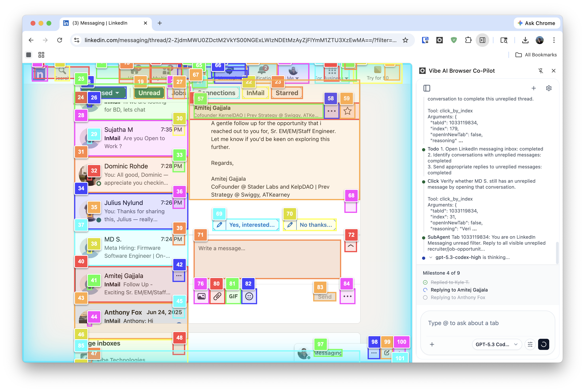
Task: Expand the gpt-5.3-codex-high thinking chevron
Action: tap(431, 257)
